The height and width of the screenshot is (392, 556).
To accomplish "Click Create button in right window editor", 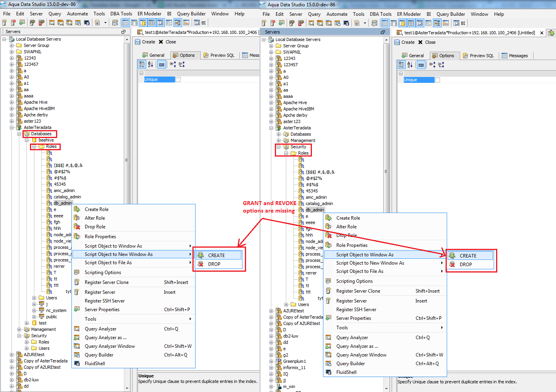I will click(405, 42).
